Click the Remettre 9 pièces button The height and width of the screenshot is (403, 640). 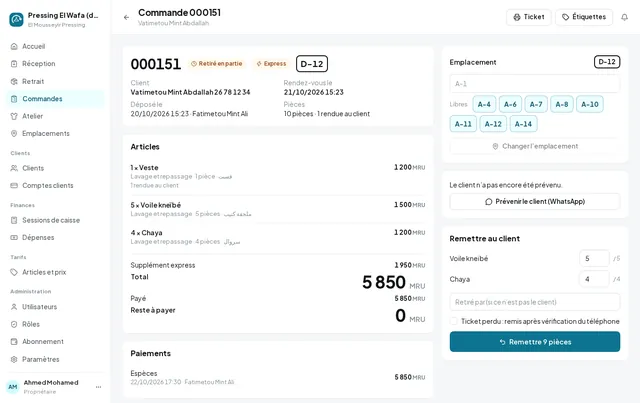(535, 342)
